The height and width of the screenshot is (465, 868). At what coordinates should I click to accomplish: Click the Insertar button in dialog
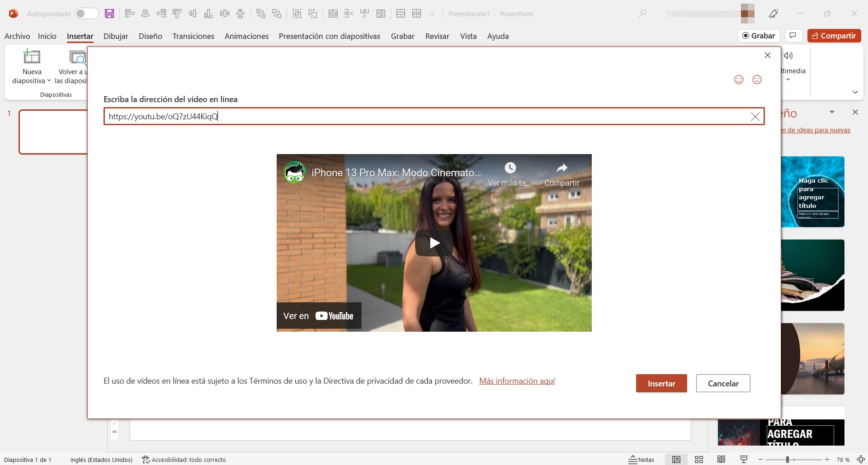tap(661, 383)
